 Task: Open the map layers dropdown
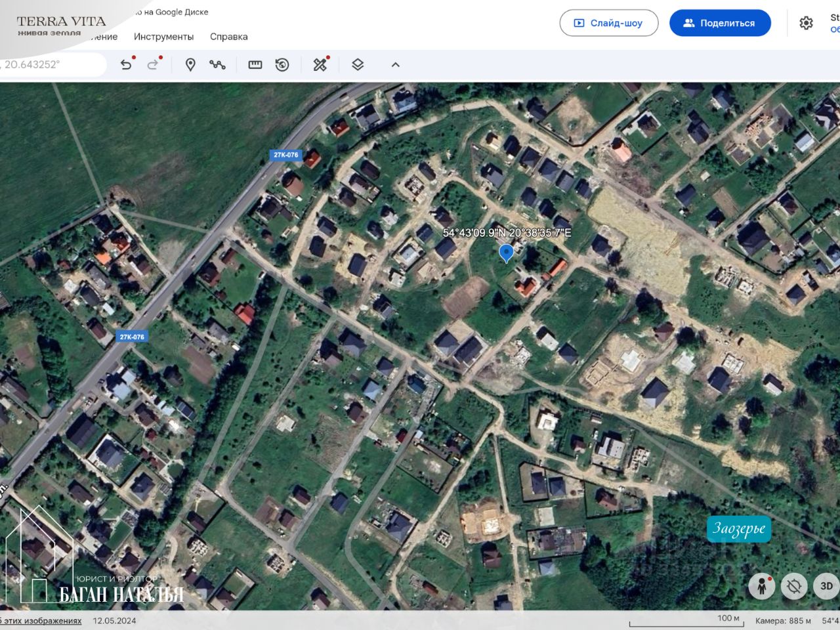pyautogui.click(x=358, y=64)
